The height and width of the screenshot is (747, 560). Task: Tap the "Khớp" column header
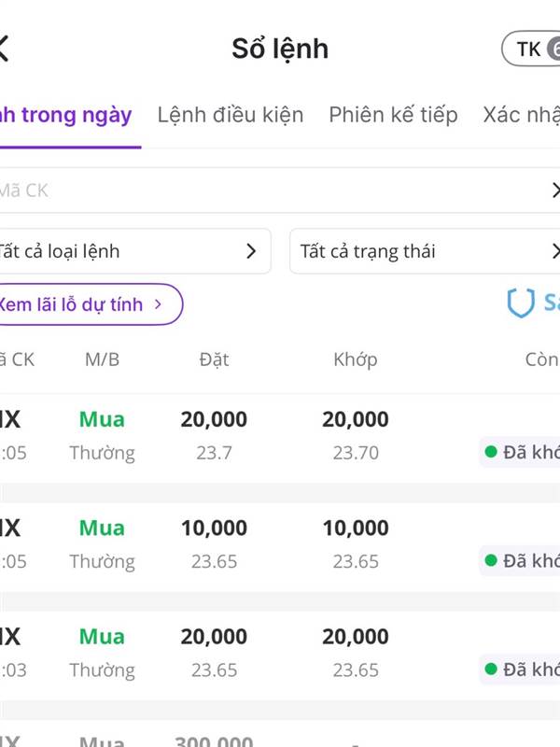(356, 359)
